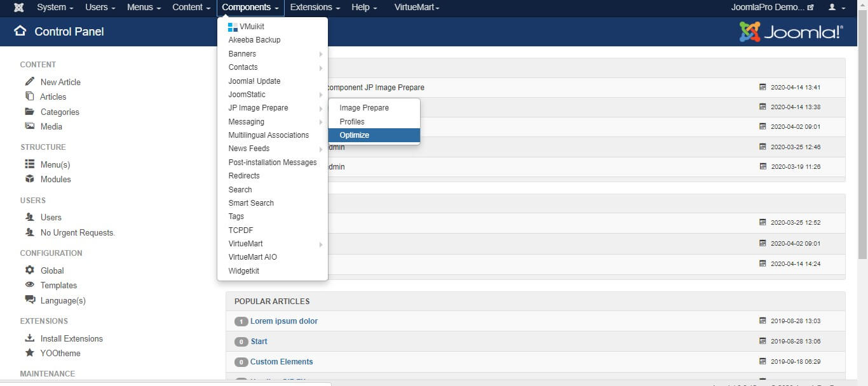Click the YOOtheme star icon

[29, 353]
